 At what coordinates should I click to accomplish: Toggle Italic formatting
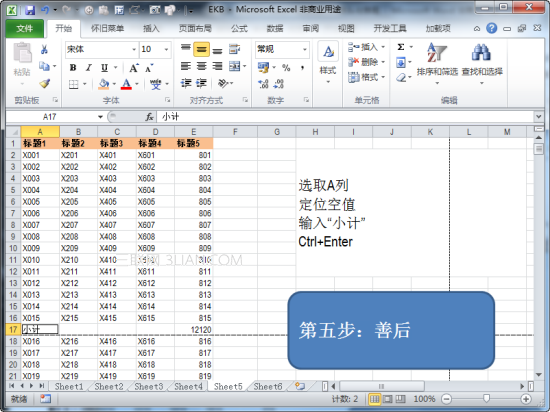coord(89,67)
